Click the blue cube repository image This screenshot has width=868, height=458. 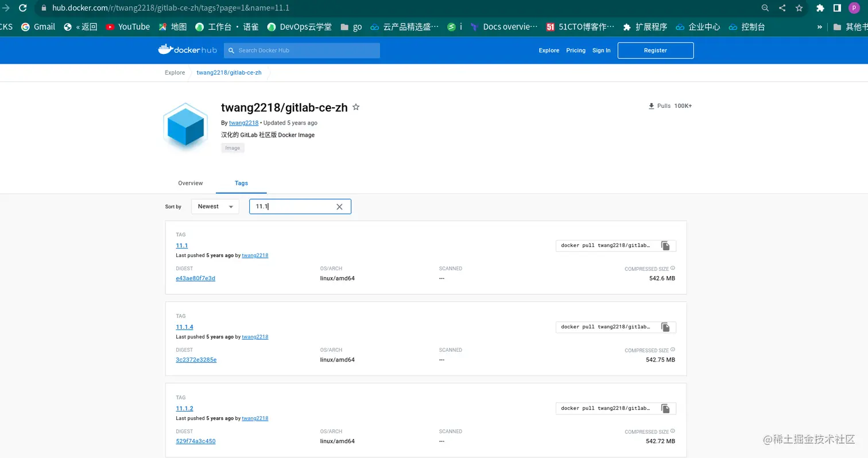[x=185, y=127]
